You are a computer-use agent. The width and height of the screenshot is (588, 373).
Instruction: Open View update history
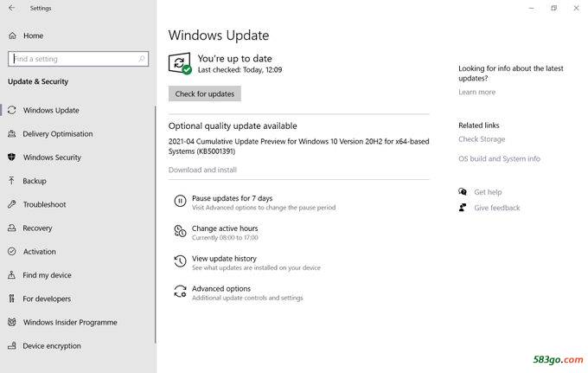coord(224,259)
